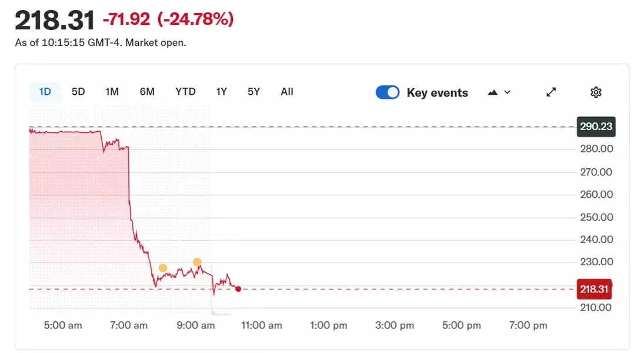Open chart type dropdown chevron
Viewport: 644px width, 353px height.
click(507, 92)
